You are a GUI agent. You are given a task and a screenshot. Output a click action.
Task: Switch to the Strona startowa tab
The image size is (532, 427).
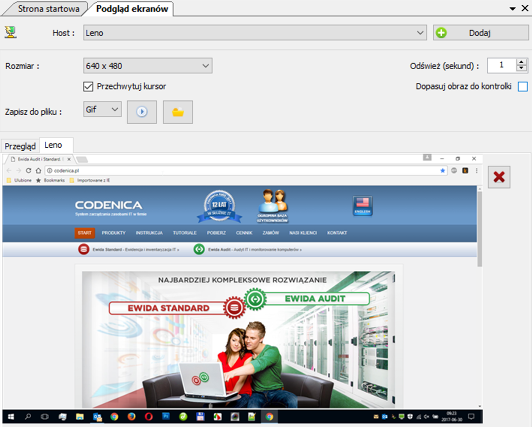pos(49,9)
